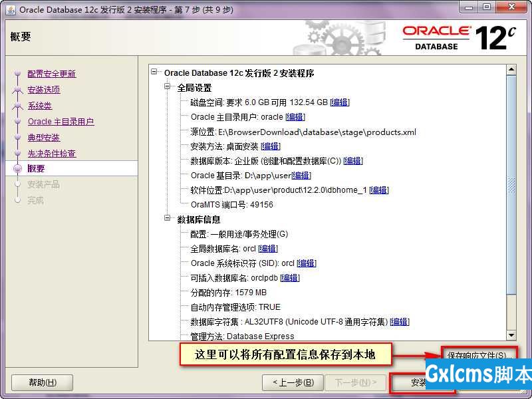The height and width of the screenshot is (399, 532).
Task: Click the 帮助(H) button
Action: tap(43, 383)
